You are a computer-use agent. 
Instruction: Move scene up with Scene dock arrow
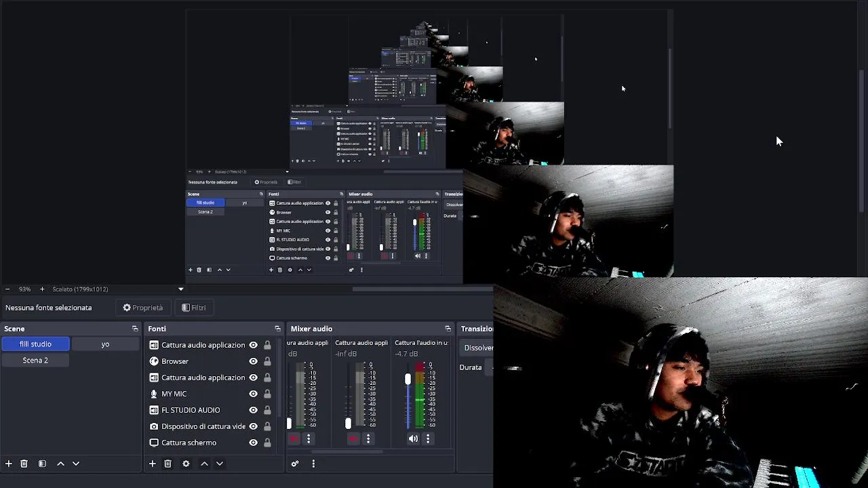60,464
